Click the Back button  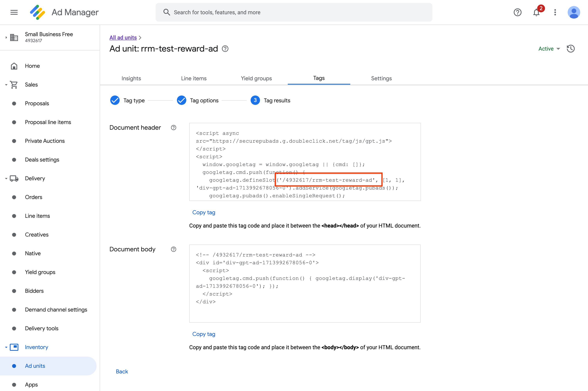pyautogui.click(x=122, y=371)
